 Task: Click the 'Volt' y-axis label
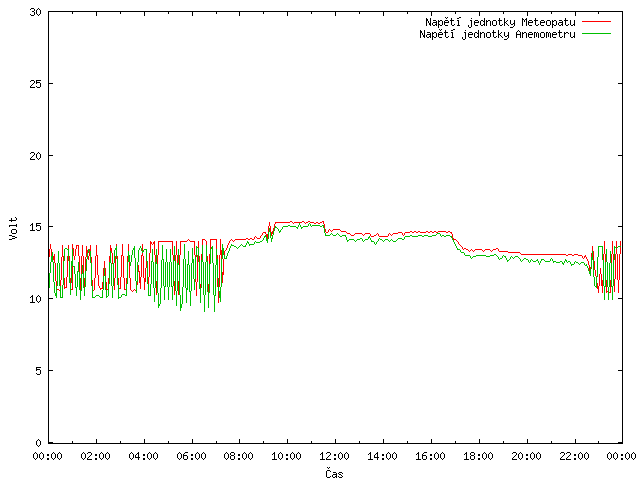[x=13, y=228]
